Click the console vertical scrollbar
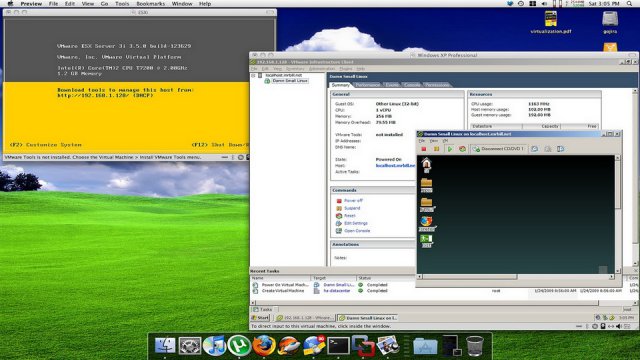 [x=618, y=213]
